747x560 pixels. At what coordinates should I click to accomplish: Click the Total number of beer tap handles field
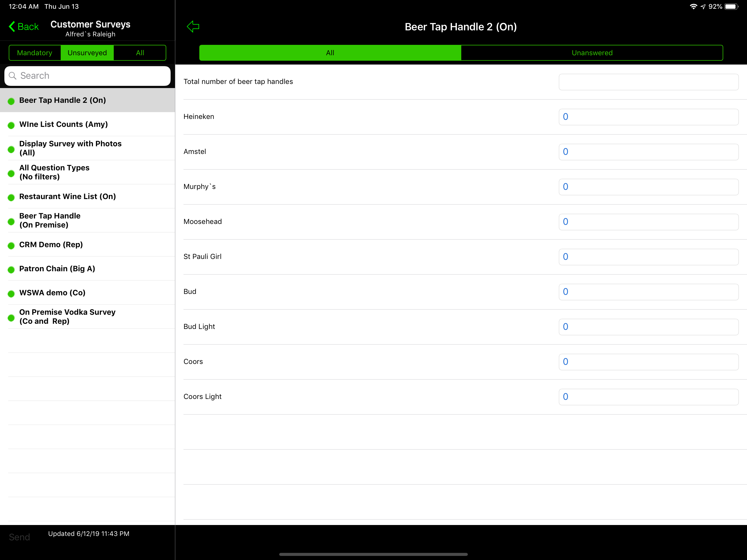tap(648, 82)
